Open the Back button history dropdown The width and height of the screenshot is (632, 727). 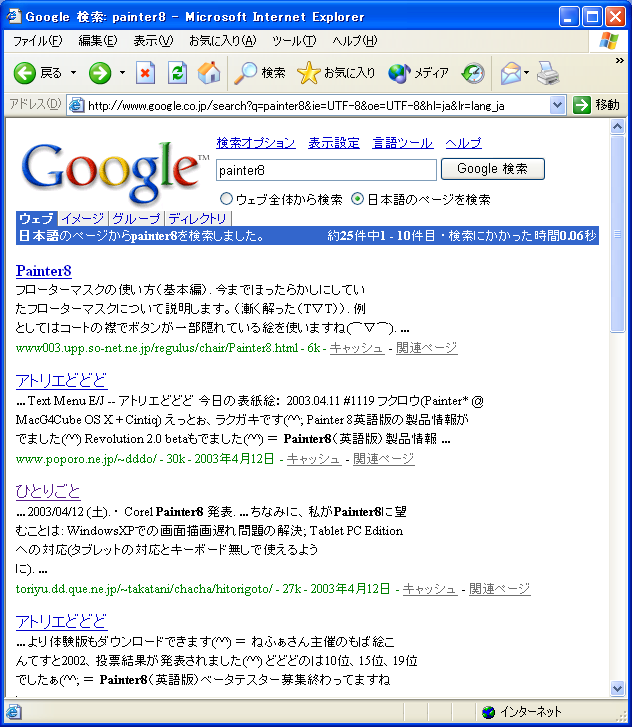[73, 73]
